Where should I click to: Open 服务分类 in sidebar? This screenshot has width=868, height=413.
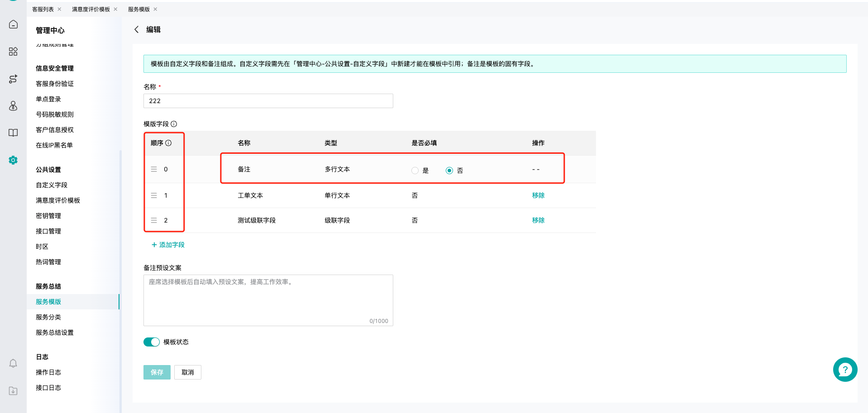coord(48,317)
